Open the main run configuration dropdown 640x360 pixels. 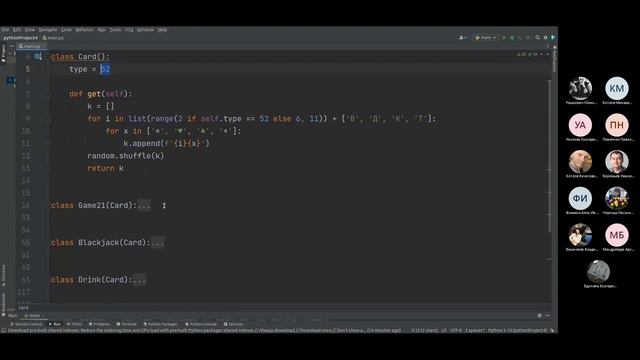(x=485, y=38)
